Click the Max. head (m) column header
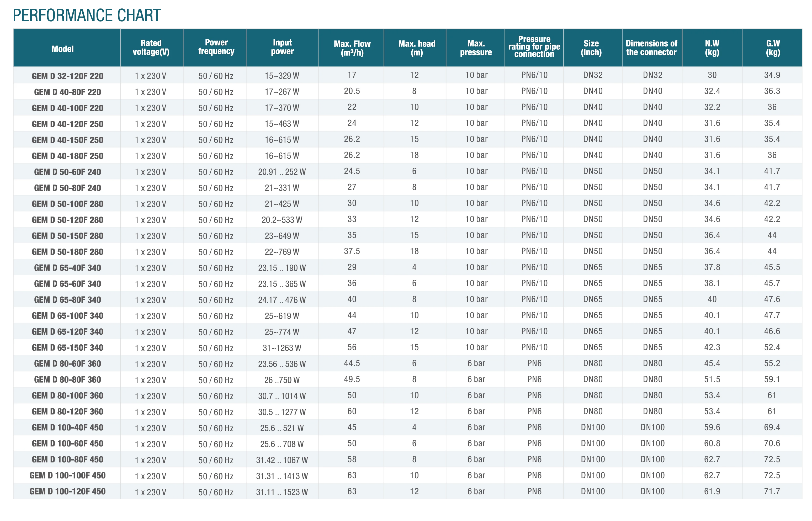This screenshot has width=812, height=521. pyautogui.click(x=417, y=48)
